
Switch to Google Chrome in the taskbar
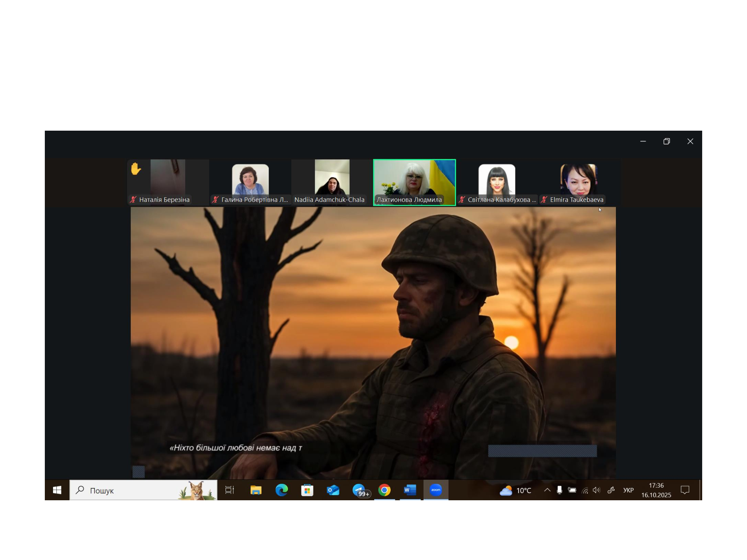pyautogui.click(x=384, y=490)
